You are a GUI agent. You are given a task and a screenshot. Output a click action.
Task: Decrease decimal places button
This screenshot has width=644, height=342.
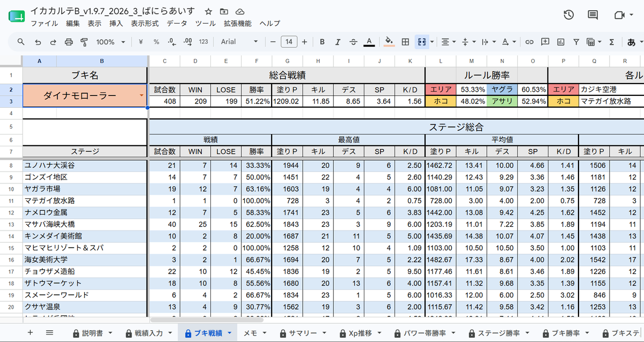172,42
